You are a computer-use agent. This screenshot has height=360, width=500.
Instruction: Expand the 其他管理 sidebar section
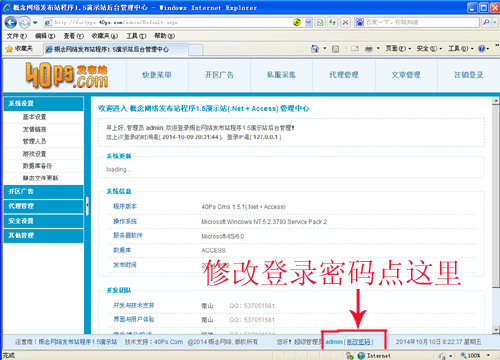point(43,235)
